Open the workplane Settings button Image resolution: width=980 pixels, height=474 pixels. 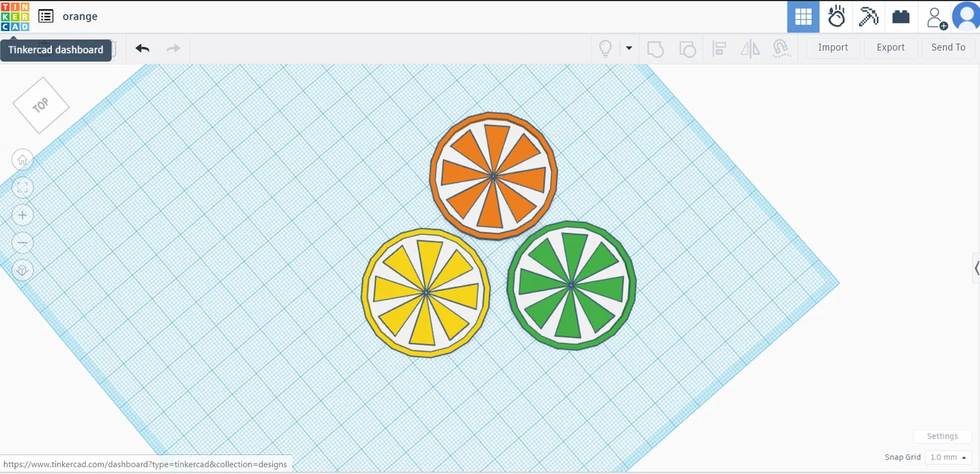[942, 436]
